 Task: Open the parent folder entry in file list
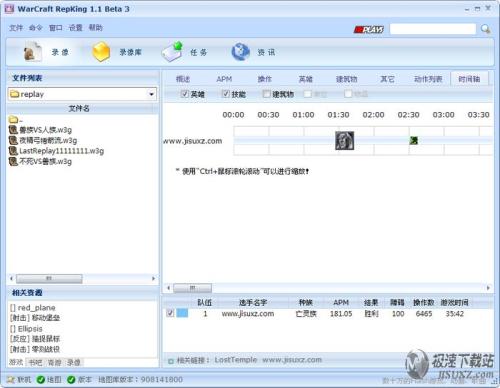(x=15, y=119)
